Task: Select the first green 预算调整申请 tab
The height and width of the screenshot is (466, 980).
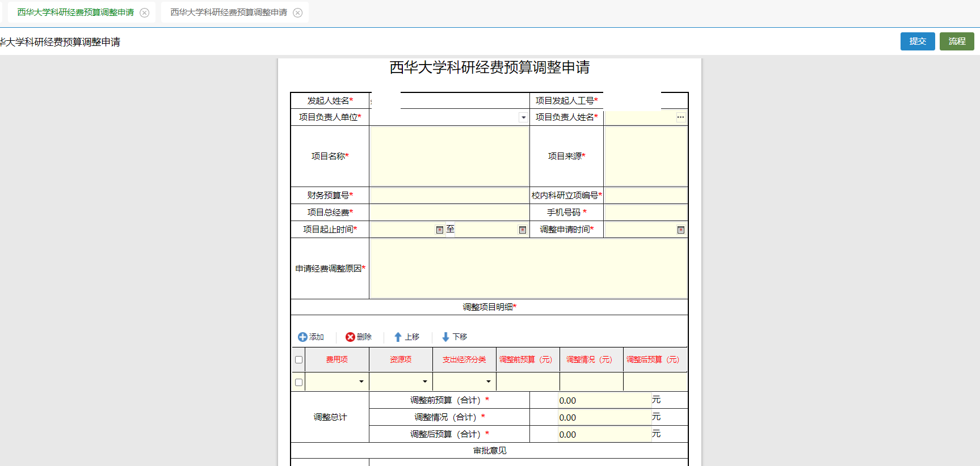Action: pyautogui.click(x=75, y=12)
